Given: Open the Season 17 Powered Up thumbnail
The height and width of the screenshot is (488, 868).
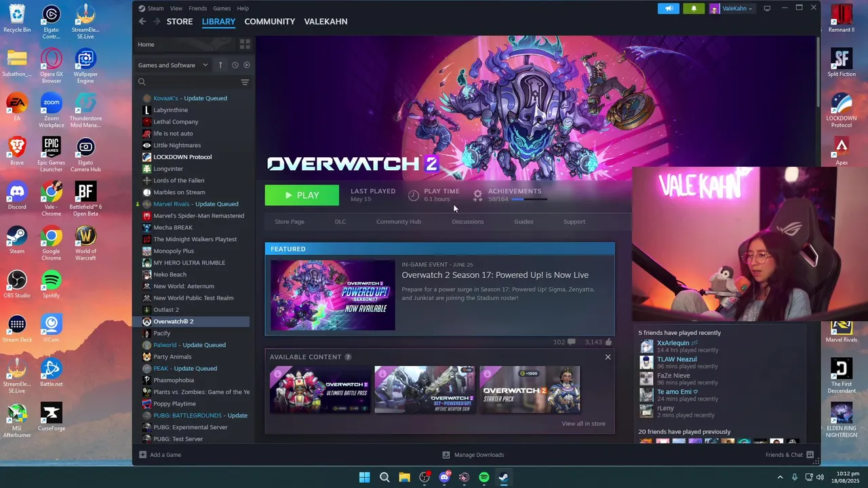Looking at the screenshot, I should coord(332,296).
